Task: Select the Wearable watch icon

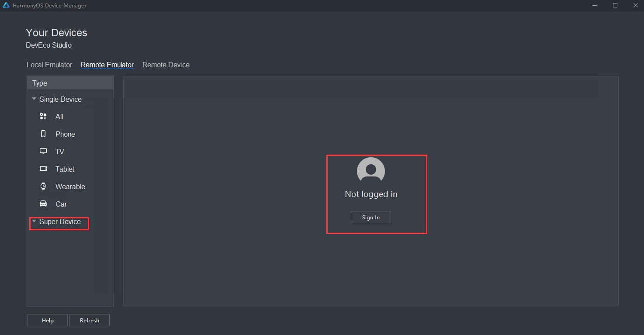Action: pos(43,186)
